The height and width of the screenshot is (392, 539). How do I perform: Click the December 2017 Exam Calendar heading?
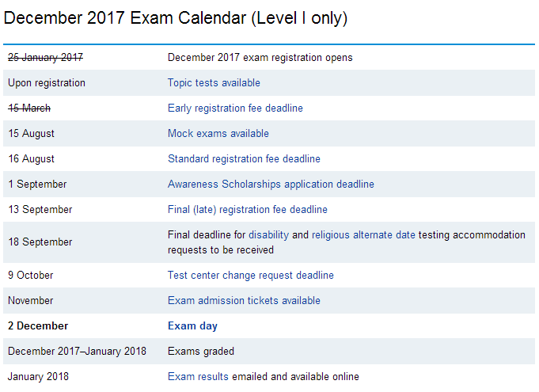click(165, 17)
